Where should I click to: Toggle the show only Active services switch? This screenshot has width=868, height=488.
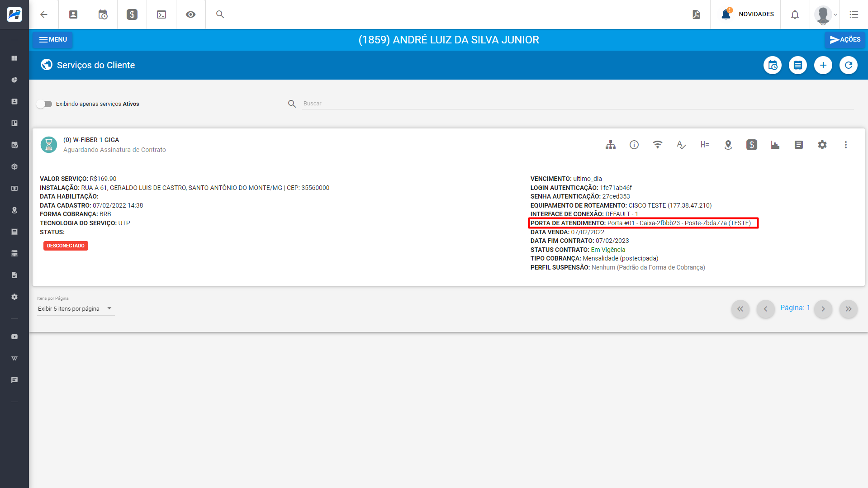[x=44, y=104]
